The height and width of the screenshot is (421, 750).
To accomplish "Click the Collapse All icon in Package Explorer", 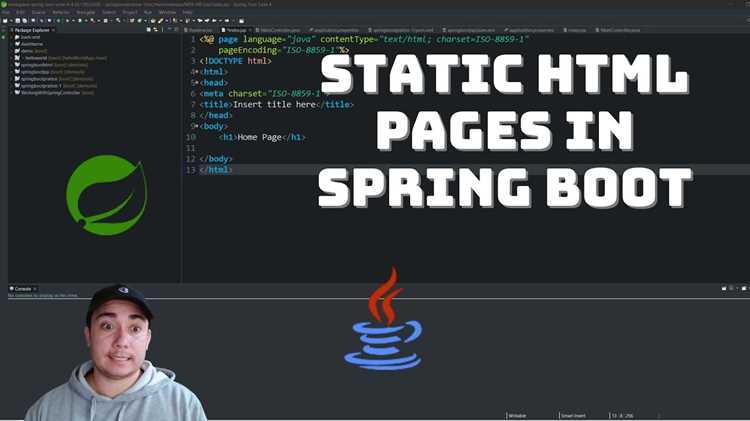I will 148,30.
